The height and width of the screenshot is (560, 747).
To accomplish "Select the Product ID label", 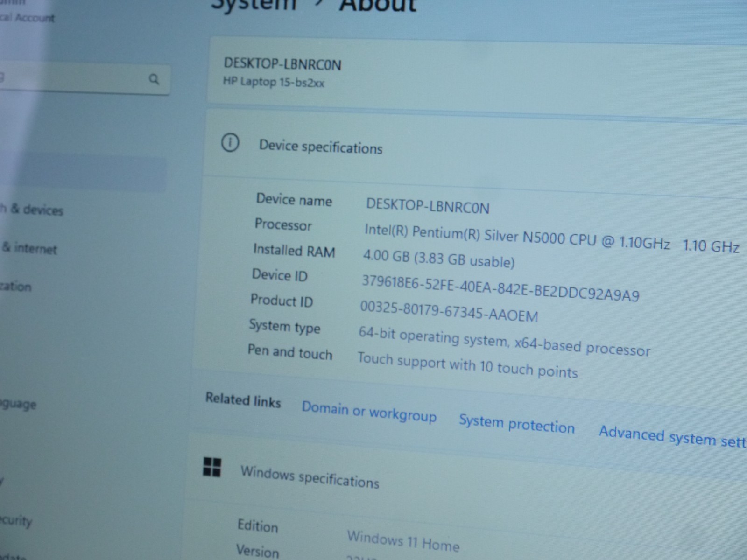I will [282, 300].
